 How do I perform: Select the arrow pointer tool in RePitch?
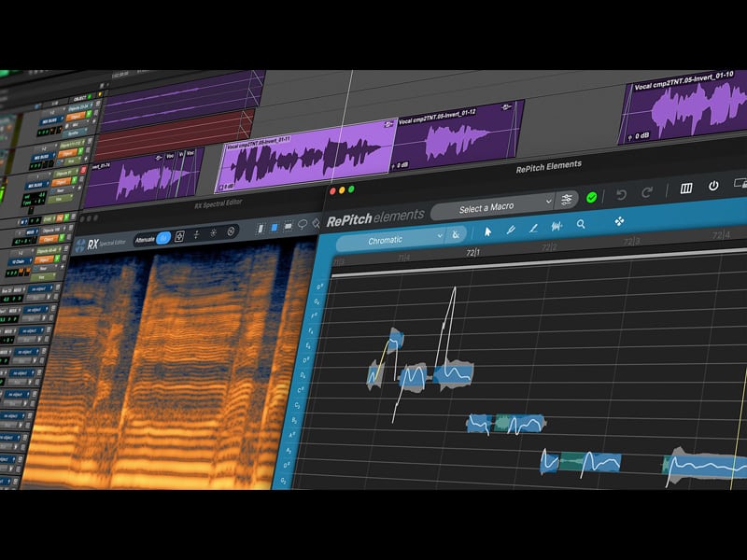pos(487,231)
